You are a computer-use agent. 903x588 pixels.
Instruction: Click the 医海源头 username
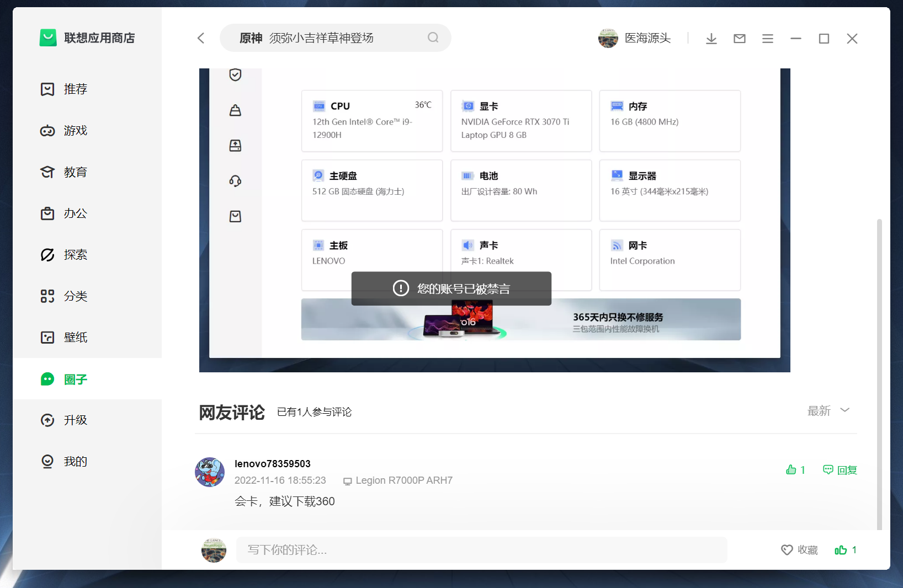pyautogui.click(x=647, y=38)
